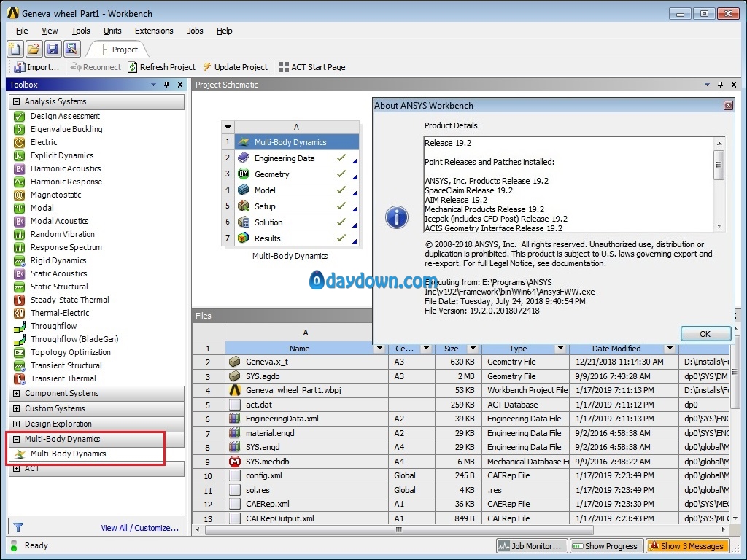This screenshot has width=747, height=560.
Task: Select Transient Structural analysis system
Action: [66, 365]
